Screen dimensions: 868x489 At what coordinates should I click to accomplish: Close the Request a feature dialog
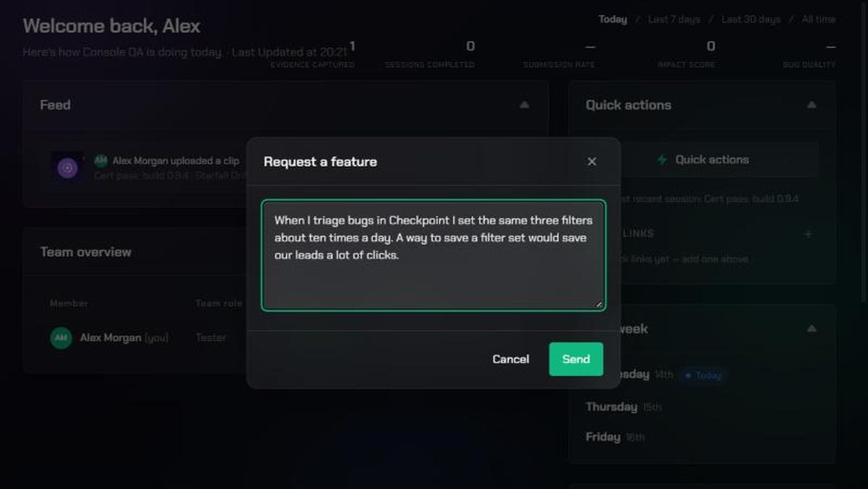[x=591, y=161]
